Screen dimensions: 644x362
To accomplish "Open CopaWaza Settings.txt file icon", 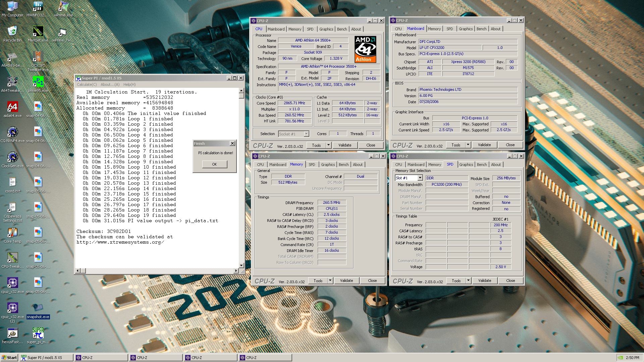I will pyautogui.click(x=12, y=212).
